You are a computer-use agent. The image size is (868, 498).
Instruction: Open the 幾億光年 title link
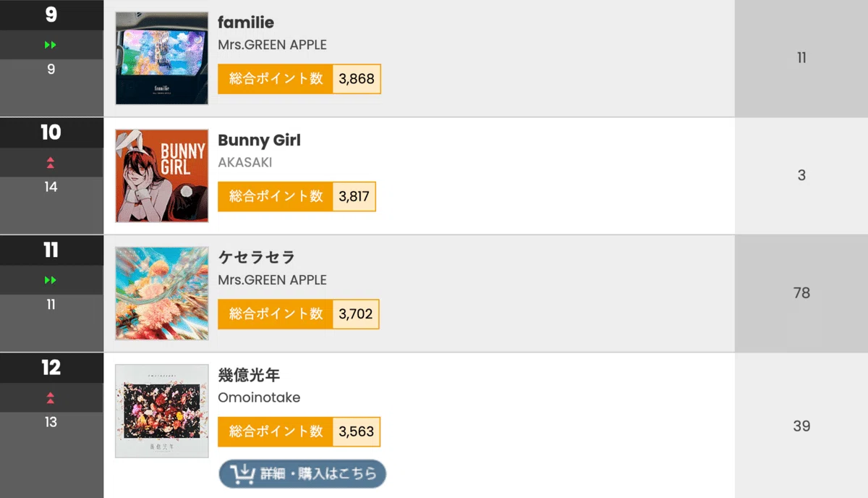[x=249, y=376]
